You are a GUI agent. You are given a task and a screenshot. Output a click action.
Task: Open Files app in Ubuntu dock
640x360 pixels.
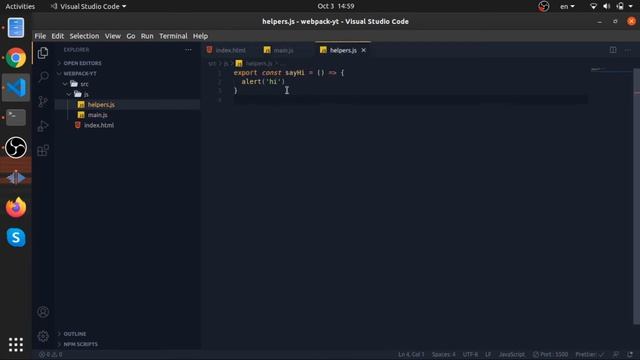[x=16, y=28]
